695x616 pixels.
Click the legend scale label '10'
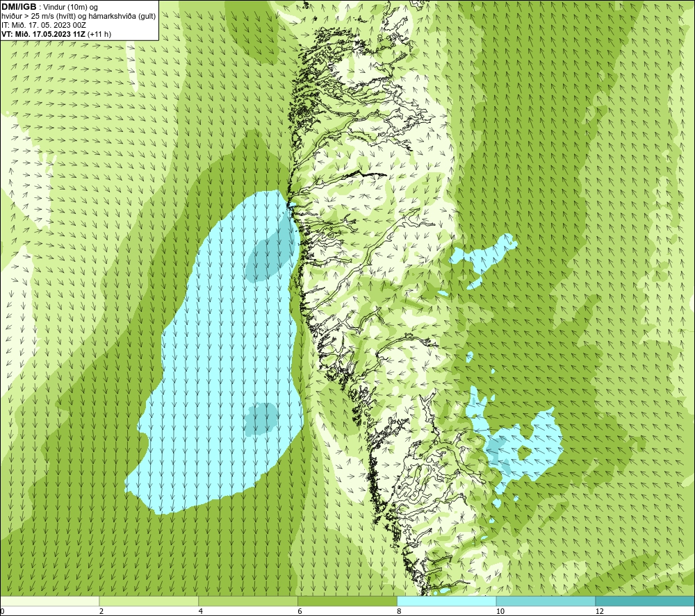[500, 611]
